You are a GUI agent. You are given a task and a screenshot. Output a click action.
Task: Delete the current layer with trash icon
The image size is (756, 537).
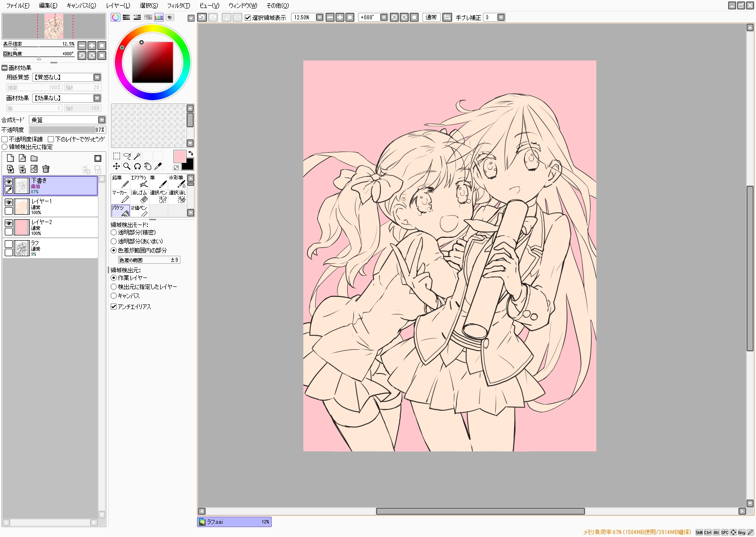[x=46, y=169]
